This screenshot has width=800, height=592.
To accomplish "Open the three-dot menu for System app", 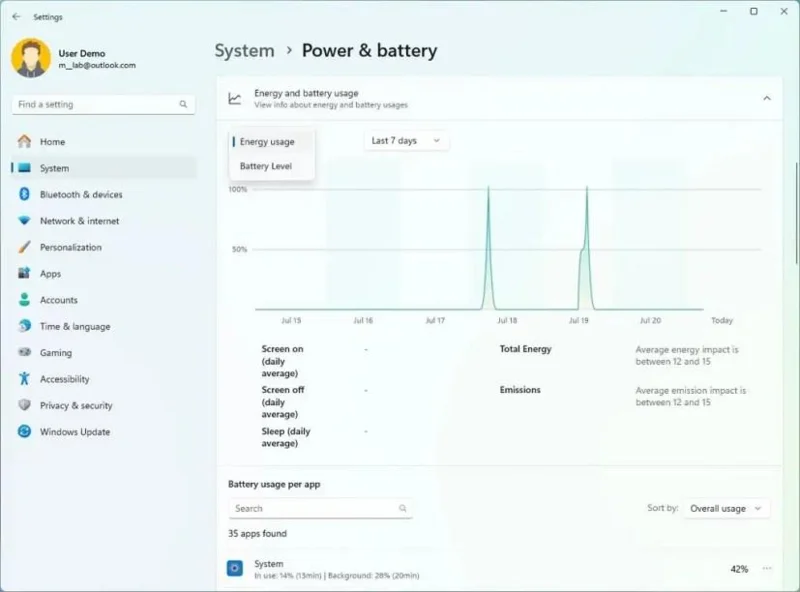I will coord(767,569).
